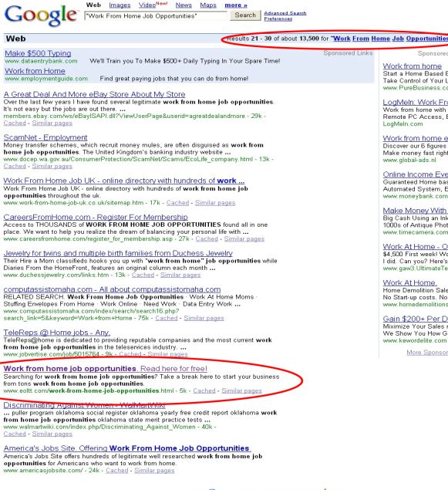448x490 pixels.
Task: Click the Search button
Action: 245,15
